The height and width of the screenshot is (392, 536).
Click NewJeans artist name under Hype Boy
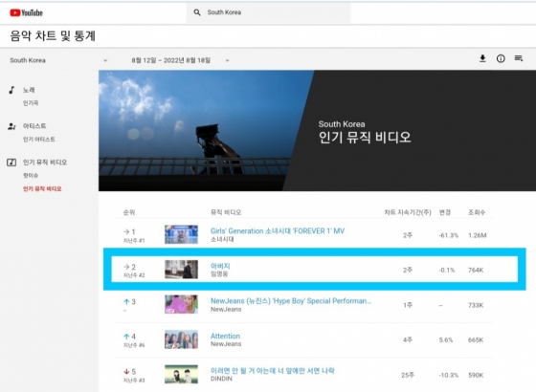[x=226, y=310]
